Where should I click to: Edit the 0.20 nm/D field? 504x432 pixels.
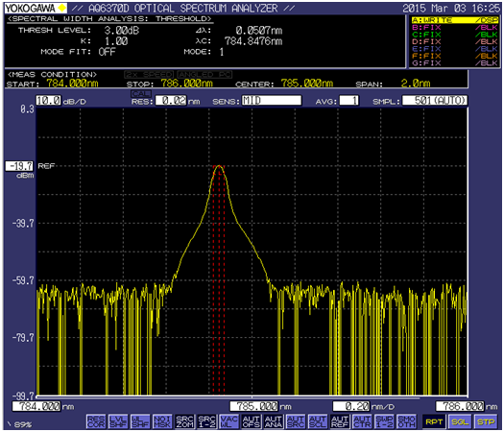pyautogui.click(x=351, y=406)
